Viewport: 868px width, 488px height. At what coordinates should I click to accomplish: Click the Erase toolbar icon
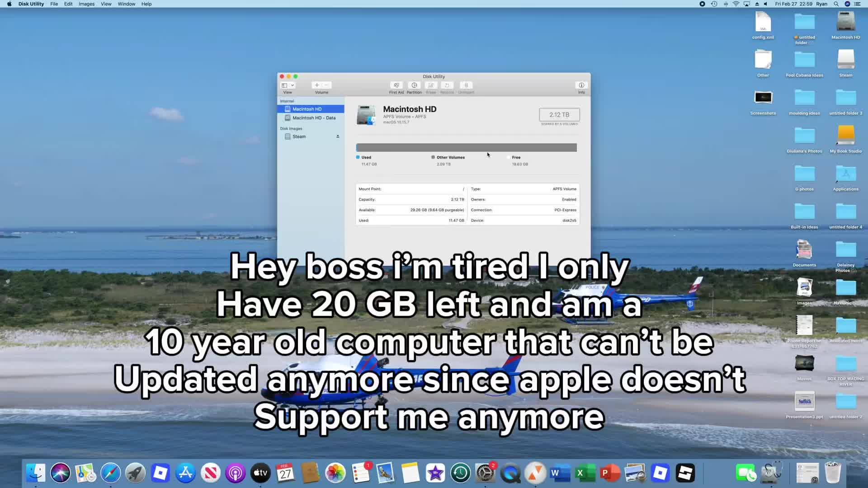[431, 85]
